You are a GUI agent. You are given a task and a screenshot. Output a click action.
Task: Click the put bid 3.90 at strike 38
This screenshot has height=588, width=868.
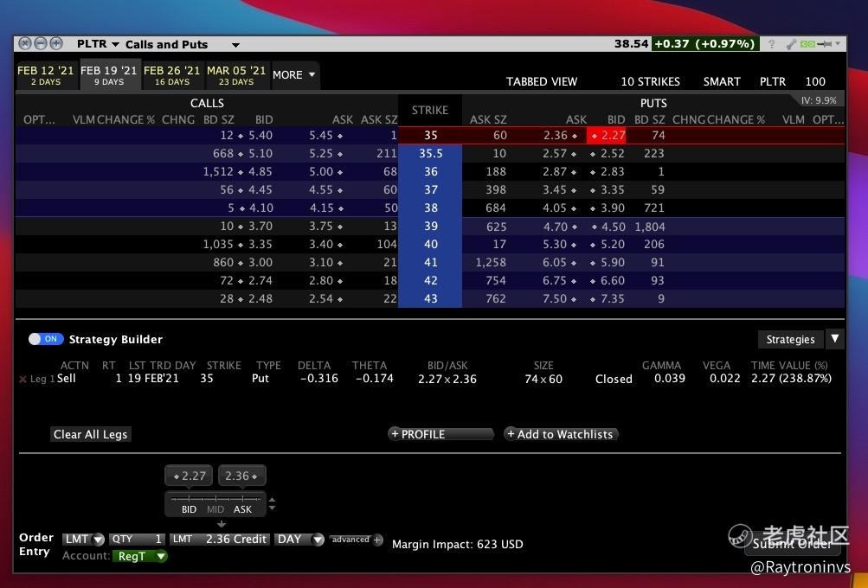[x=612, y=208]
